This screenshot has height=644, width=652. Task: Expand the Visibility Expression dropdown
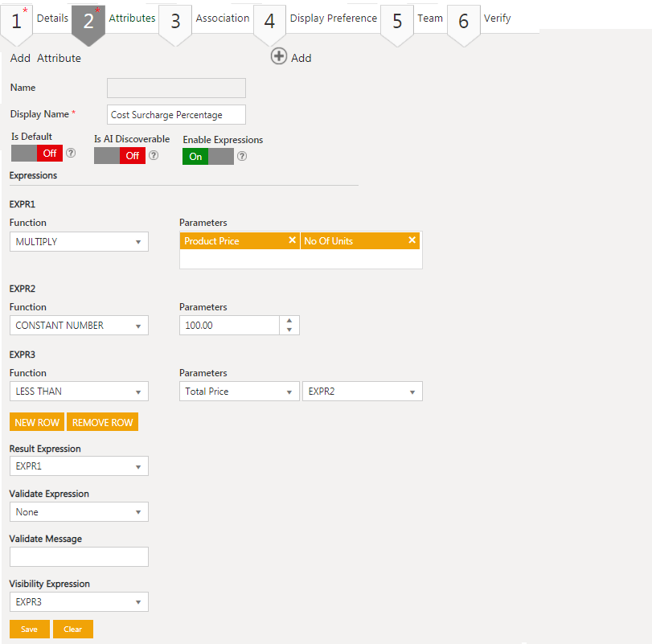click(x=79, y=602)
